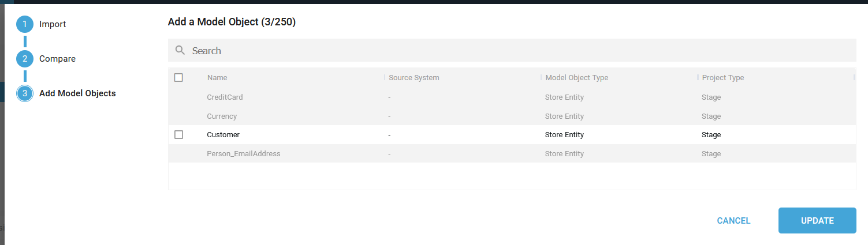Open the Compare step label
This screenshot has height=245, width=868.
pyautogui.click(x=57, y=59)
